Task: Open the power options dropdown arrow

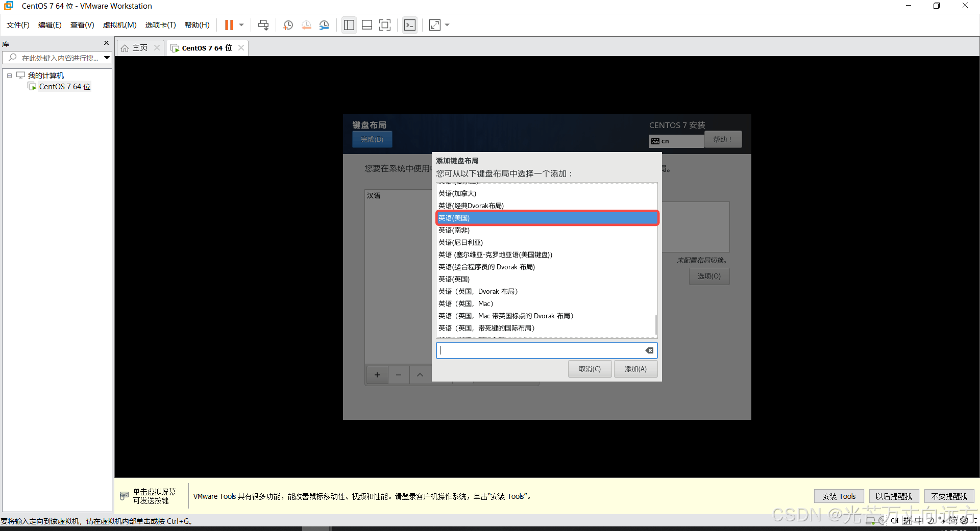Action: click(241, 25)
